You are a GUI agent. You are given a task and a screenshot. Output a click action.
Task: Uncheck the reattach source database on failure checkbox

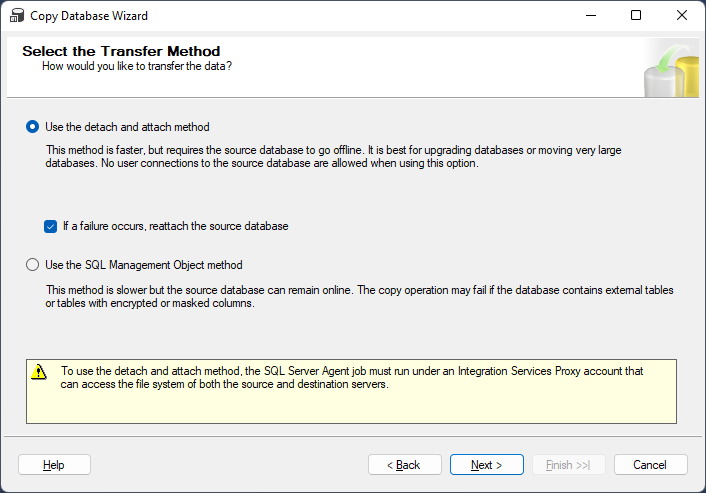pos(50,226)
